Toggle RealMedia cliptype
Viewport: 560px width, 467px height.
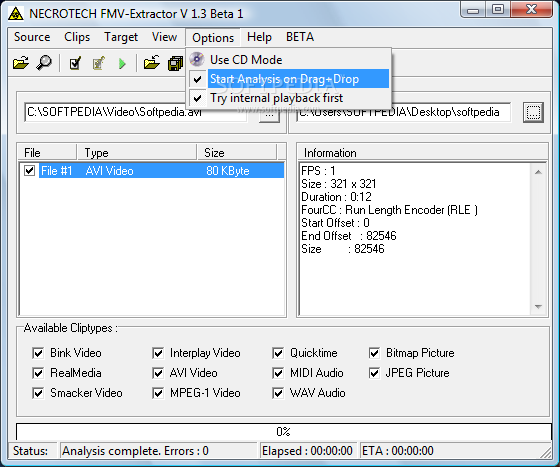38,373
